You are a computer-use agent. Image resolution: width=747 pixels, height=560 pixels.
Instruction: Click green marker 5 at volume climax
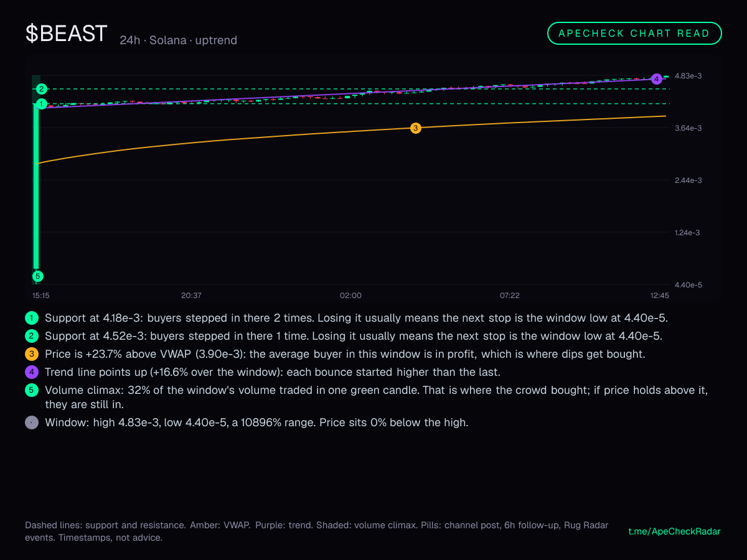point(37,276)
